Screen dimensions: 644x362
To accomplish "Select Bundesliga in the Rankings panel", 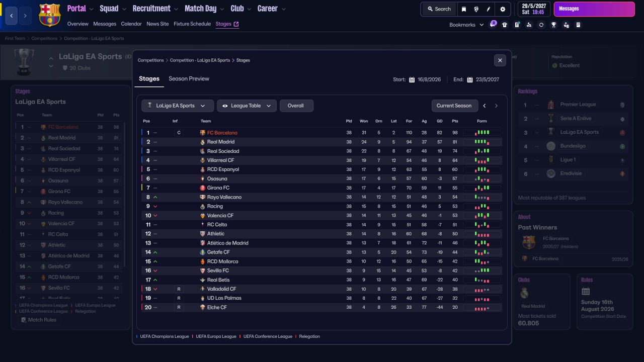I will (x=574, y=146).
